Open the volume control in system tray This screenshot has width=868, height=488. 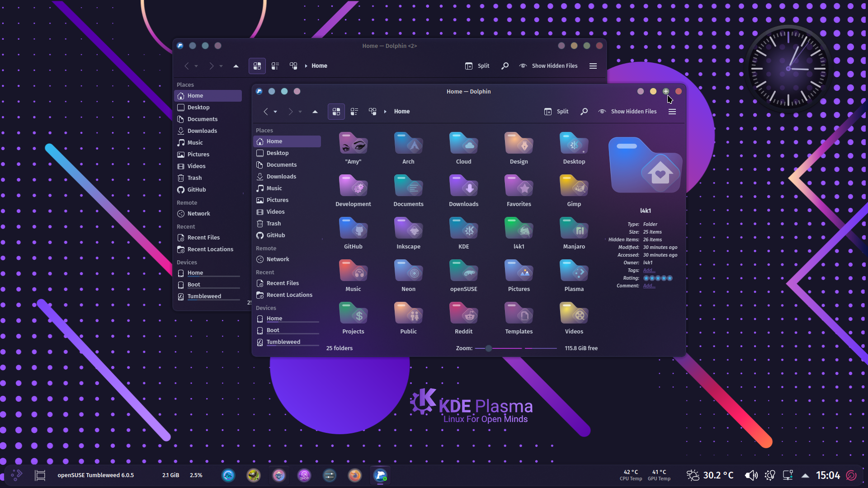click(751, 475)
